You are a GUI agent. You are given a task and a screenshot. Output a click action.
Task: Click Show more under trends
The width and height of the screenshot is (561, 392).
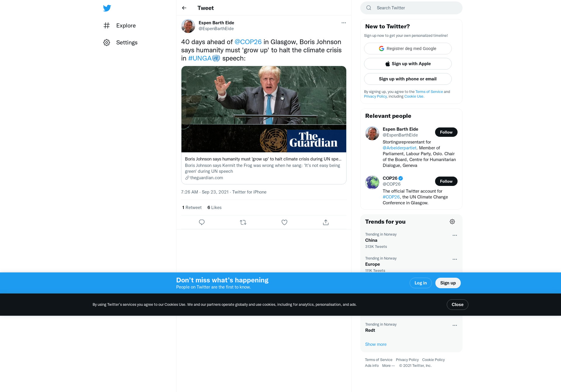click(376, 344)
